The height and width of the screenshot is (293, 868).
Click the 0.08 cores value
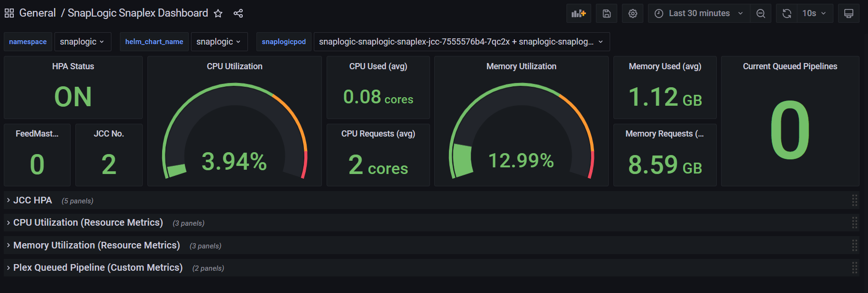[378, 97]
